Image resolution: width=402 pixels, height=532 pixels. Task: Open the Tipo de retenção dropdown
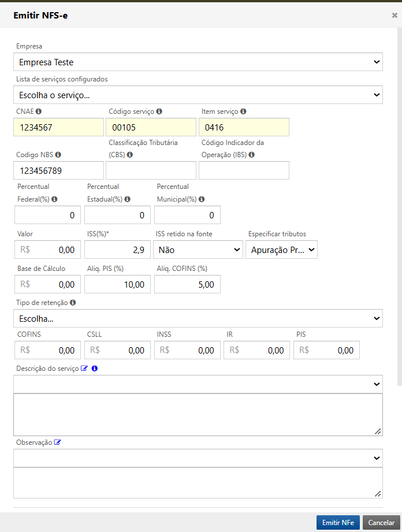point(198,318)
